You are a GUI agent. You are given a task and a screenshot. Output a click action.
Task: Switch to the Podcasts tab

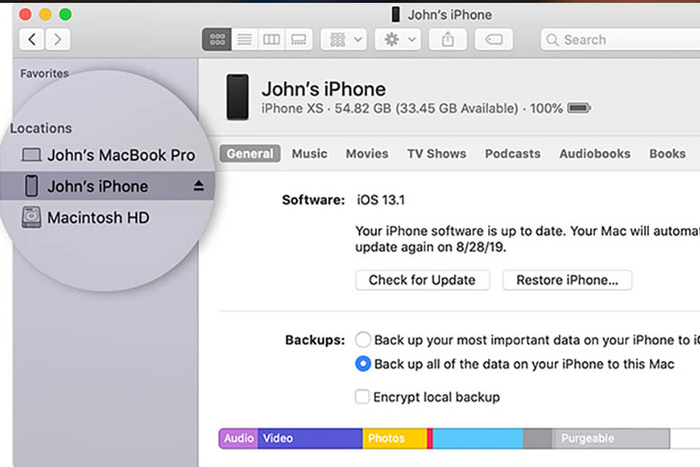tap(512, 154)
